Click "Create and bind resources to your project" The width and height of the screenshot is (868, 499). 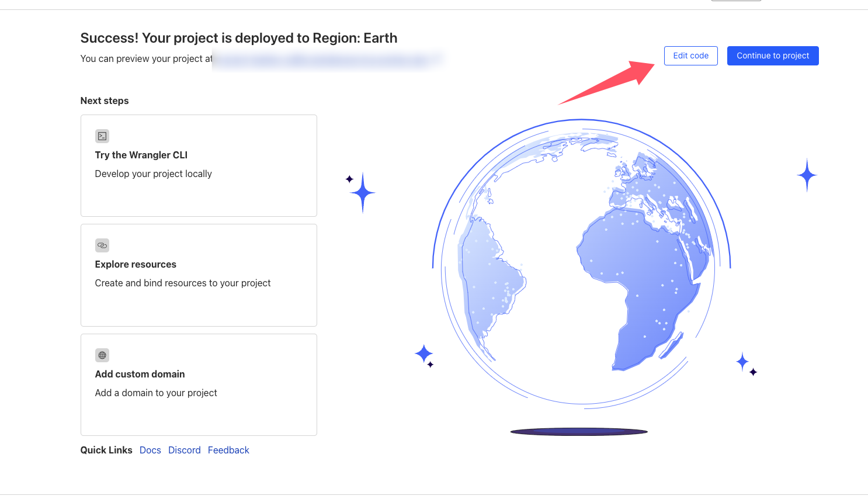coord(183,283)
